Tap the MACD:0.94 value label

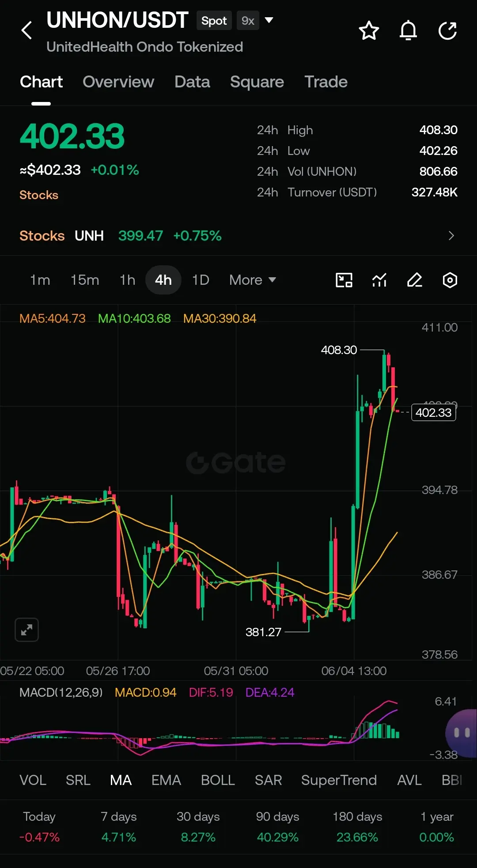click(x=145, y=692)
